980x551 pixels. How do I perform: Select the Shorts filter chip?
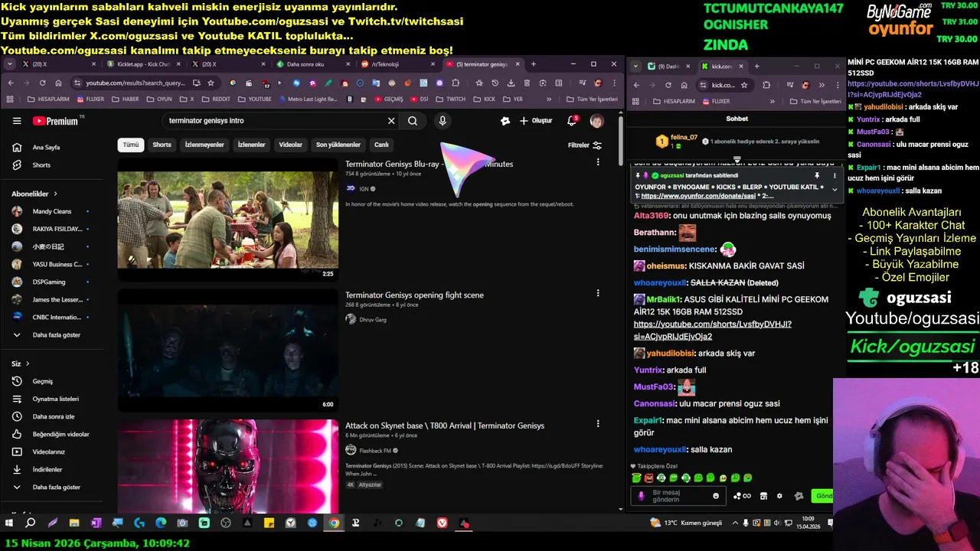click(162, 145)
